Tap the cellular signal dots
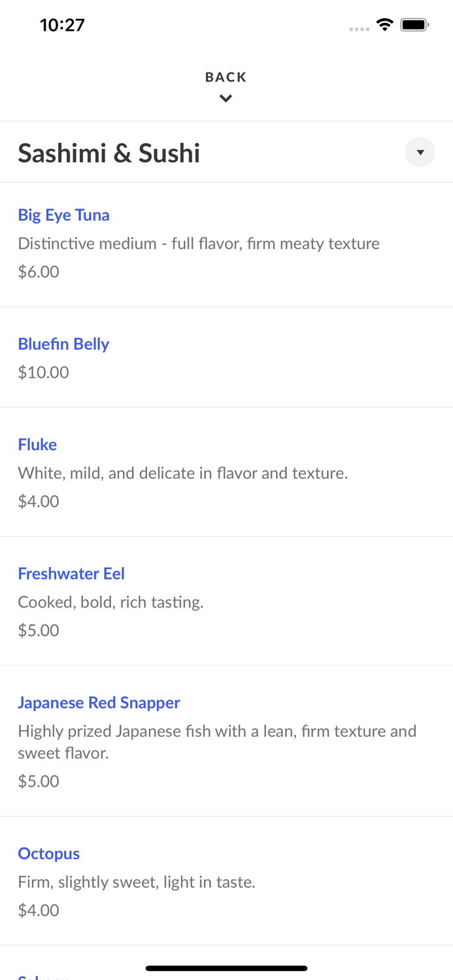This screenshot has height=980, width=453. 359,28
